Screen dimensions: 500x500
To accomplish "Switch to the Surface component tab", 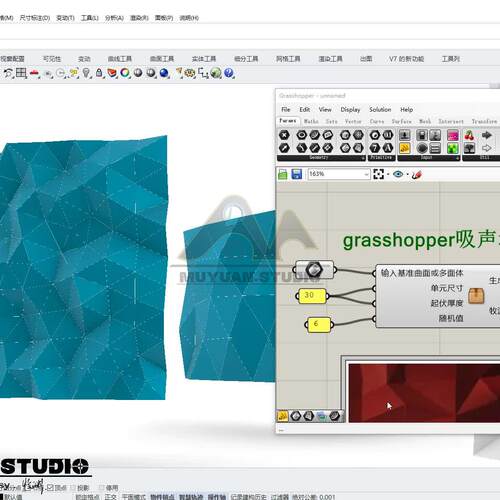I will click(x=401, y=121).
